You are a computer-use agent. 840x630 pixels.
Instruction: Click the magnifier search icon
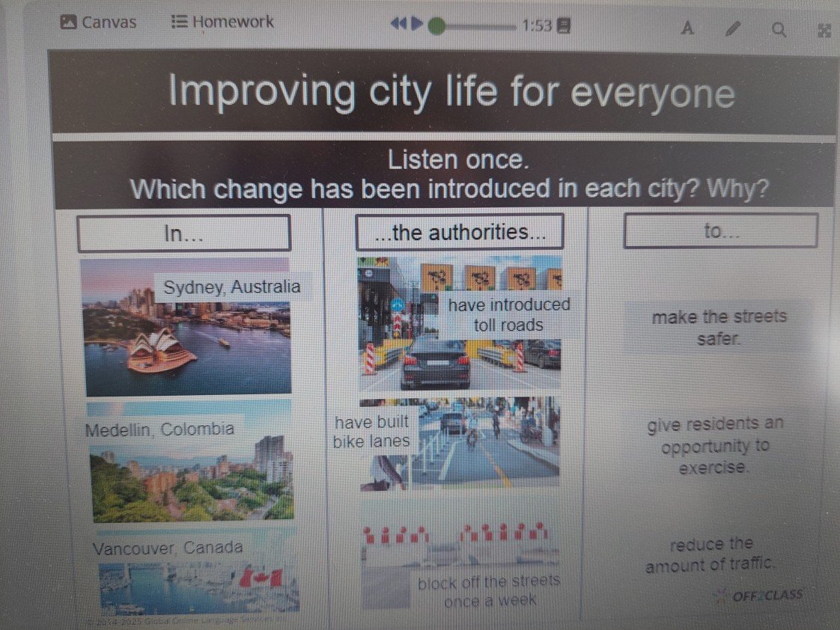pyautogui.click(x=779, y=29)
